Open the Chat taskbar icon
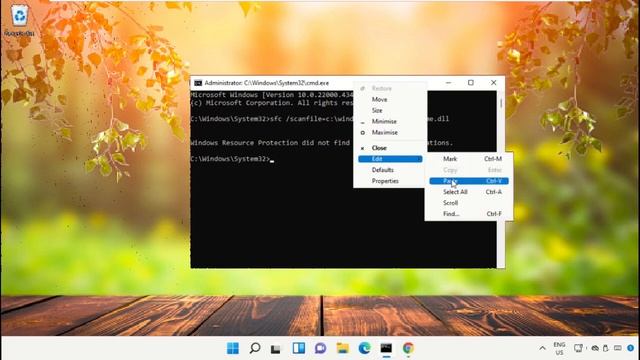Viewport: 640px width, 360px height. (320, 348)
